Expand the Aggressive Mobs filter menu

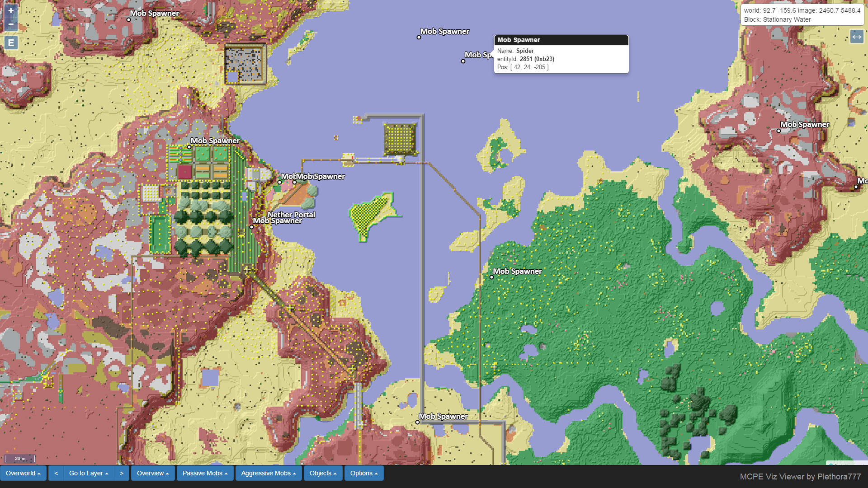(x=268, y=473)
